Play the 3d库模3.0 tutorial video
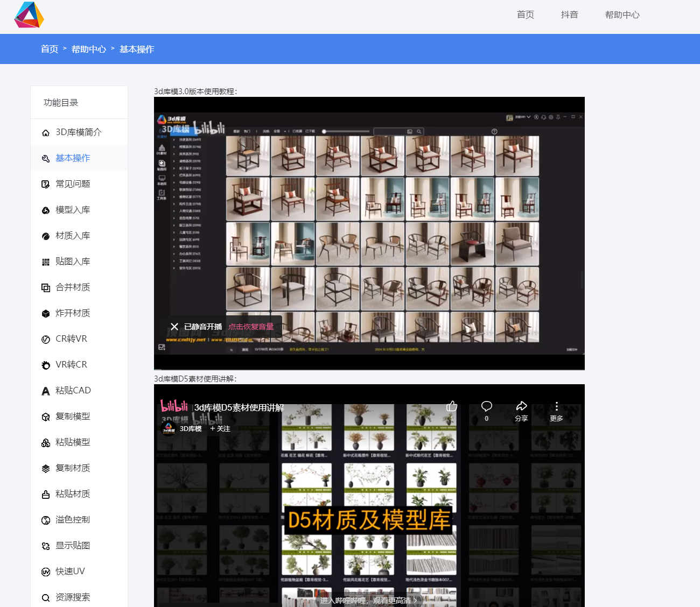700x607 pixels. (369, 234)
